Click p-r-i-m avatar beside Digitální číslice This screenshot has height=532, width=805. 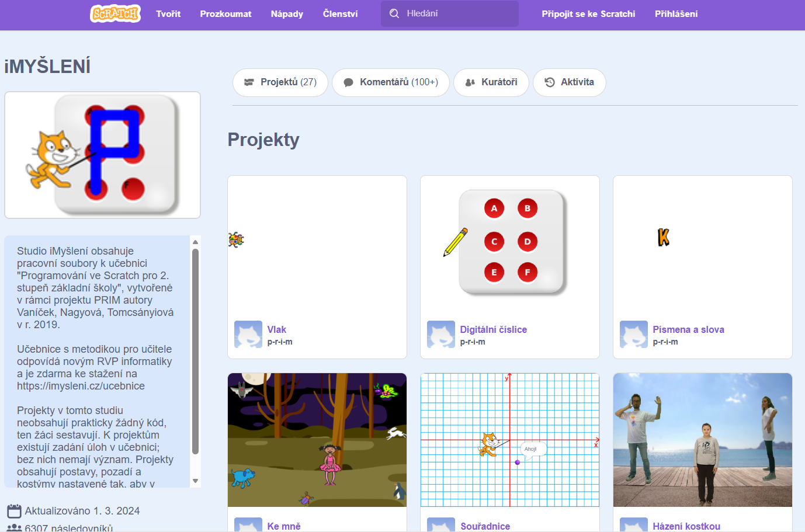pyautogui.click(x=441, y=335)
